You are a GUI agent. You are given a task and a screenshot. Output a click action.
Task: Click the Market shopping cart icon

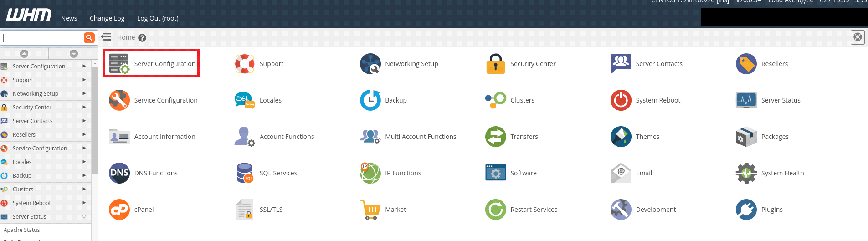[370, 210]
